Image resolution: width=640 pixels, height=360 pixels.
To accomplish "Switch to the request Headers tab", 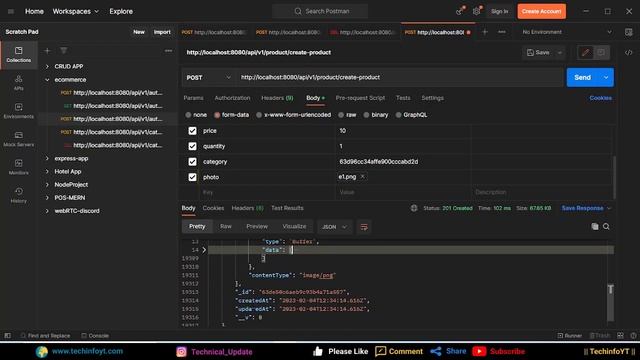I will click(x=277, y=98).
